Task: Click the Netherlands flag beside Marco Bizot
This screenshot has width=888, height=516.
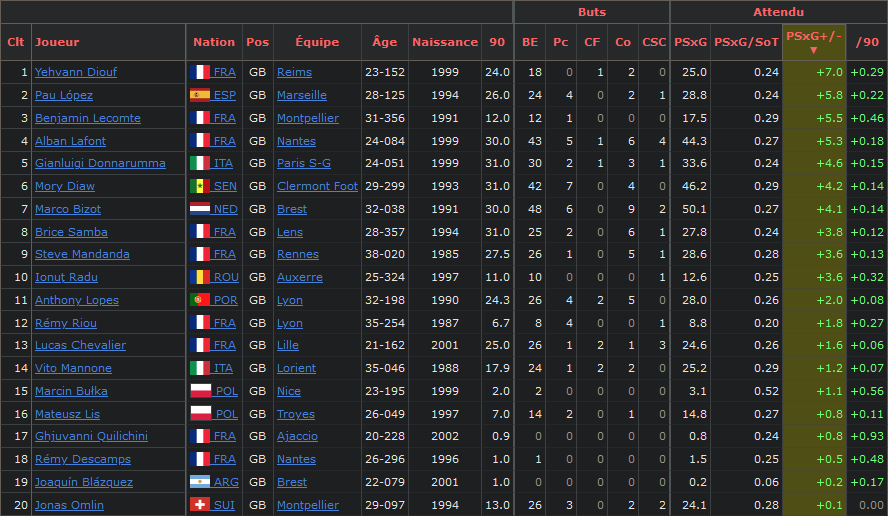Action: coord(200,208)
